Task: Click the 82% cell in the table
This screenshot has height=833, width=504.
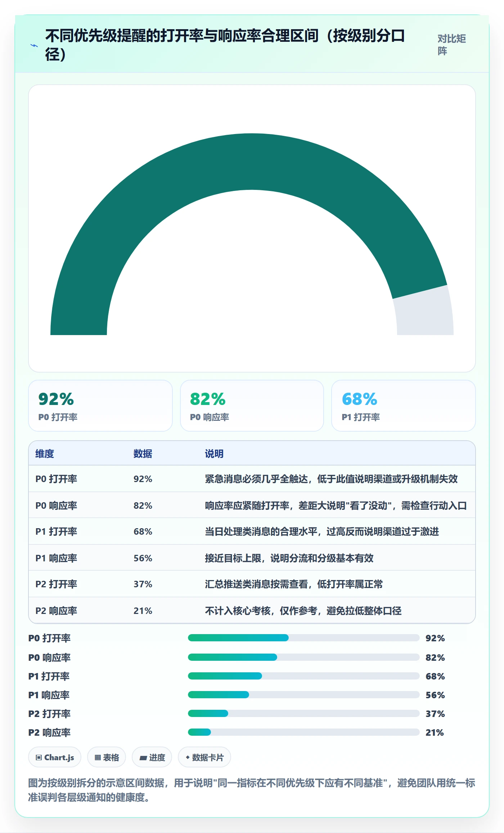Action: 143,505
